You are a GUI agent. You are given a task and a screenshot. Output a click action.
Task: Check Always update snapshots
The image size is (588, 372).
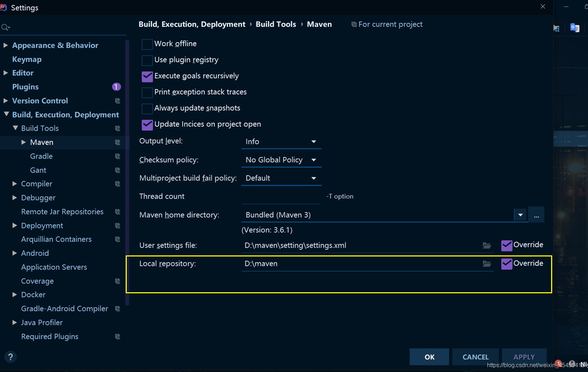tap(147, 108)
